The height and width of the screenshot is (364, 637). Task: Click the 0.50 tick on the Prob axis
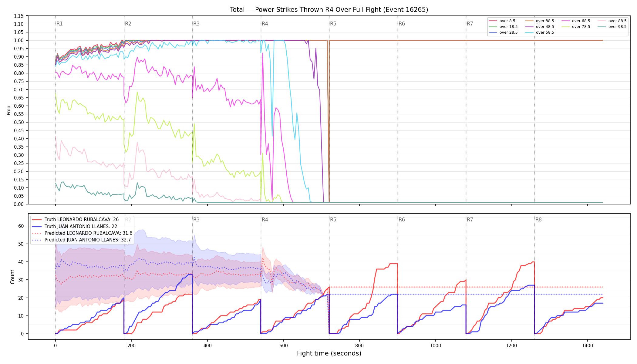pos(19,122)
